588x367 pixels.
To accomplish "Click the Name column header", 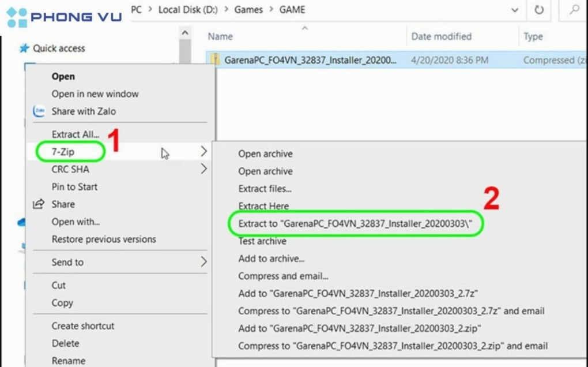I will 220,36.
